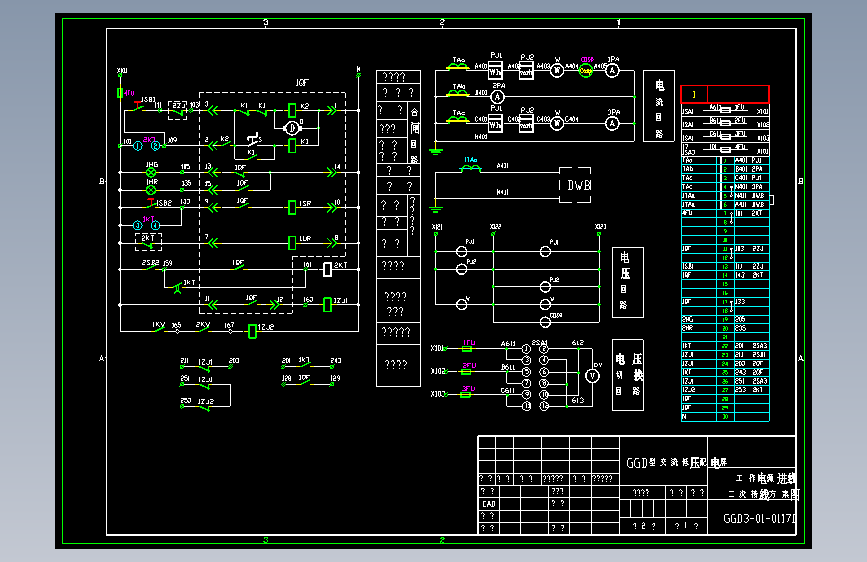Image resolution: width=867 pixels, height=562 pixels.
Task: Click the red highlighted terminal table header
Action: 724,94
